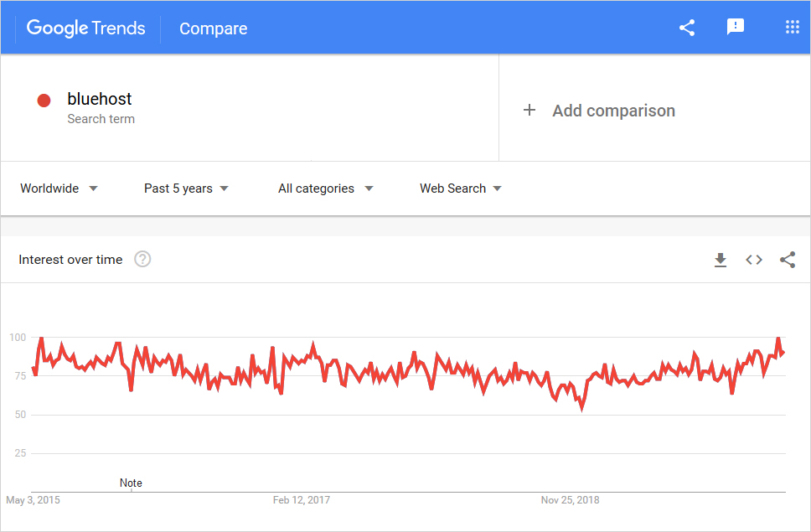Click the Google Trends logo
The height and width of the screenshot is (532, 811).
(x=85, y=28)
